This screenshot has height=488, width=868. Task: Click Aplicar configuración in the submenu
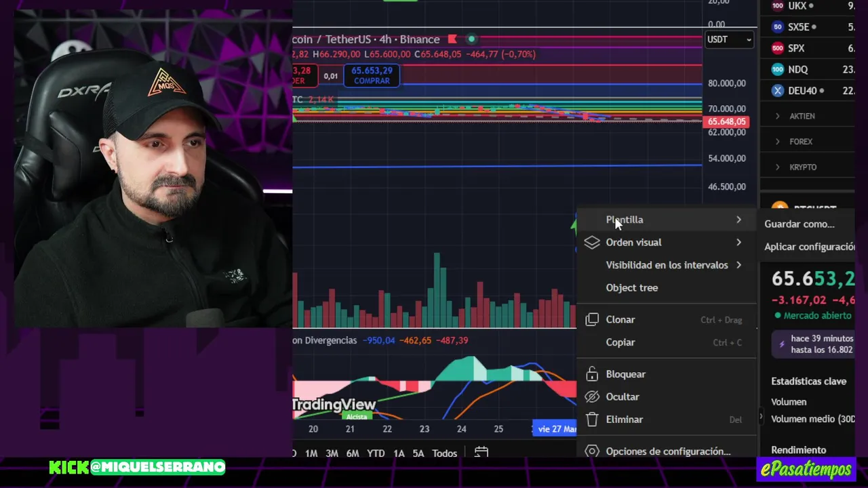pyautogui.click(x=809, y=247)
